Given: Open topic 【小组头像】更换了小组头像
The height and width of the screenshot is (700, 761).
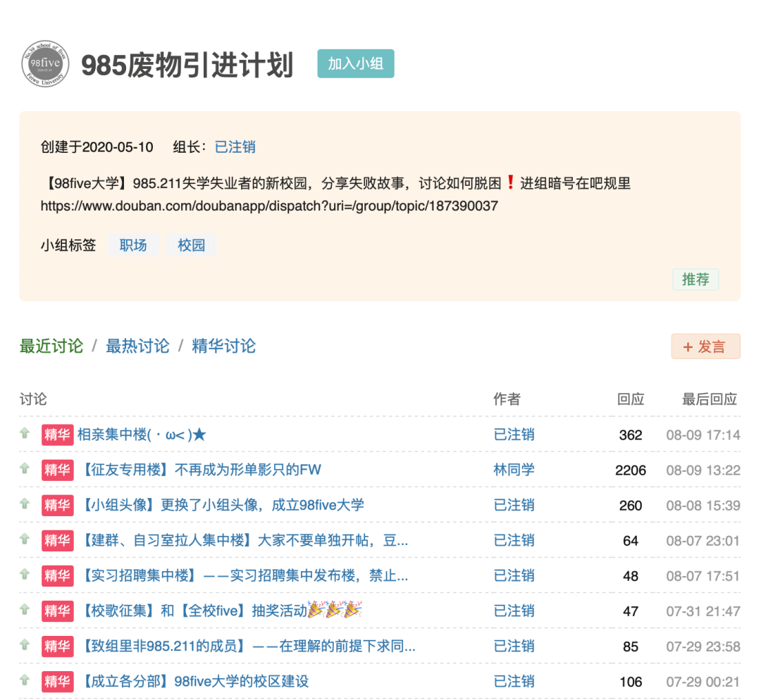Looking at the screenshot, I should [x=221, y=505].
